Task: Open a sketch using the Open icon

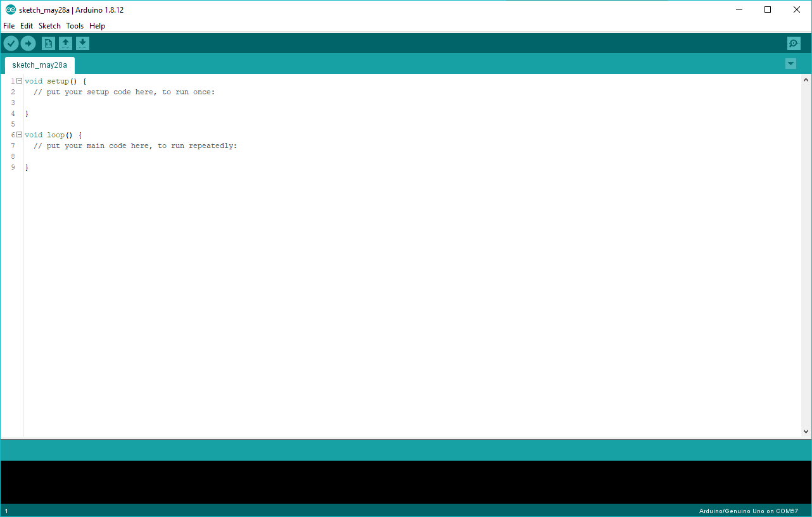Action: (66, 43)
